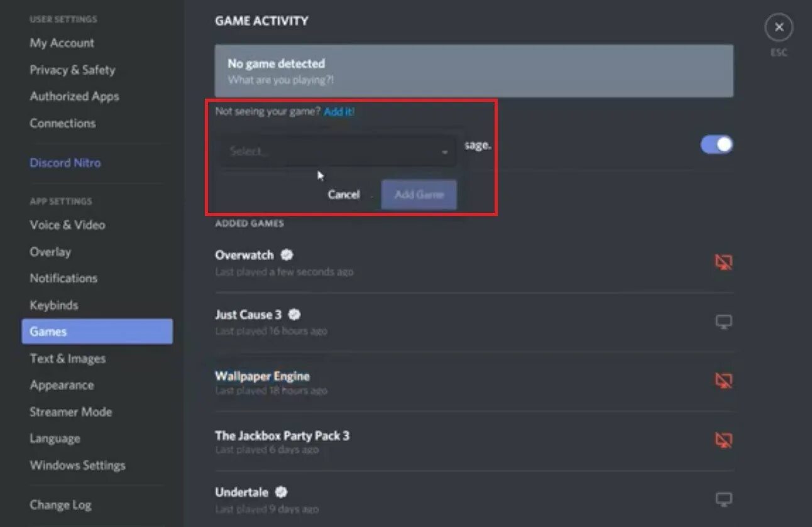The height and width of the screenshot is (527, 812).
Task: Click the "Add it!" link
Action: [339, 111]
